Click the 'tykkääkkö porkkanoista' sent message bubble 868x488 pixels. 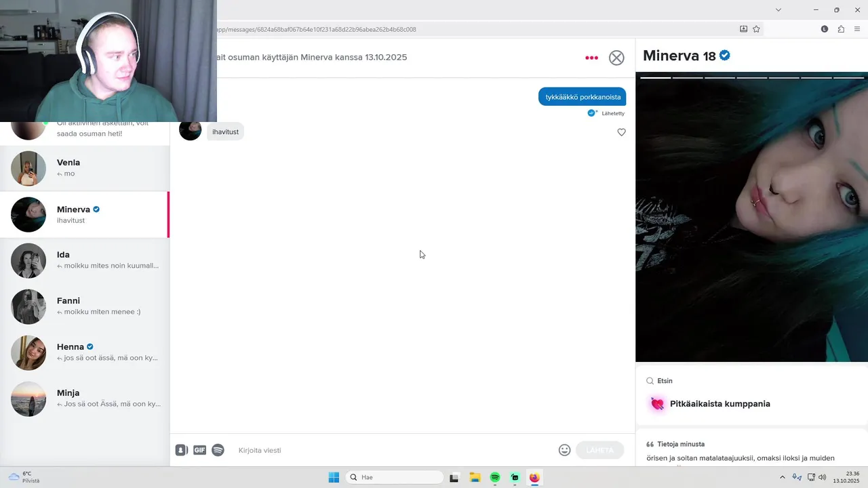(x=583, y=97)
